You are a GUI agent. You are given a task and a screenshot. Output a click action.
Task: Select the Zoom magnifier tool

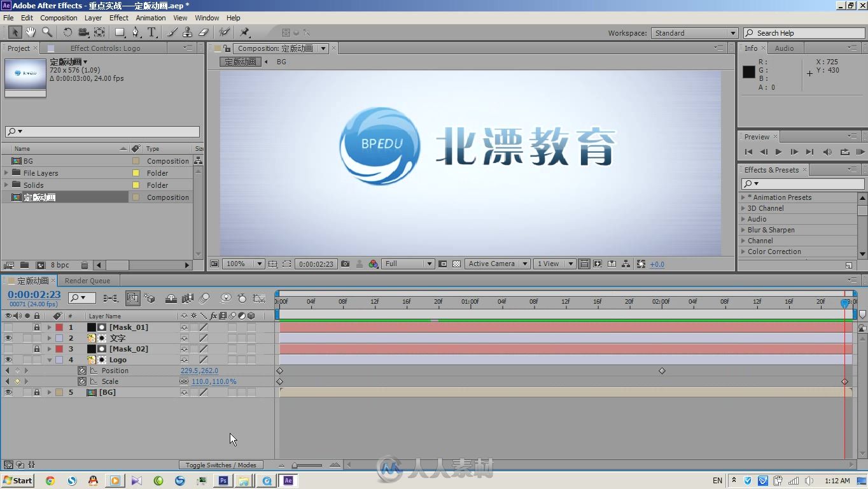(47, 32)
